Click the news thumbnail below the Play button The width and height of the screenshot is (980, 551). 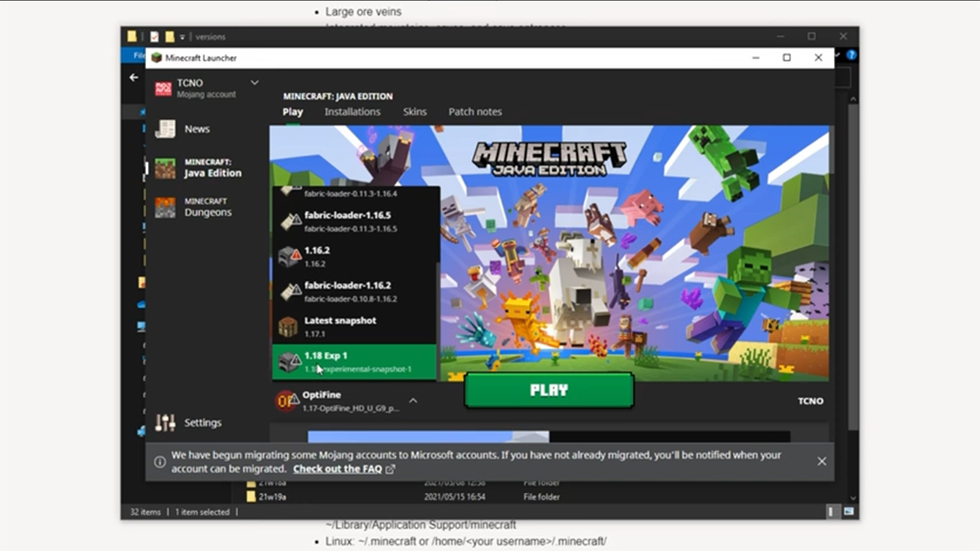[x=428, y=436]
